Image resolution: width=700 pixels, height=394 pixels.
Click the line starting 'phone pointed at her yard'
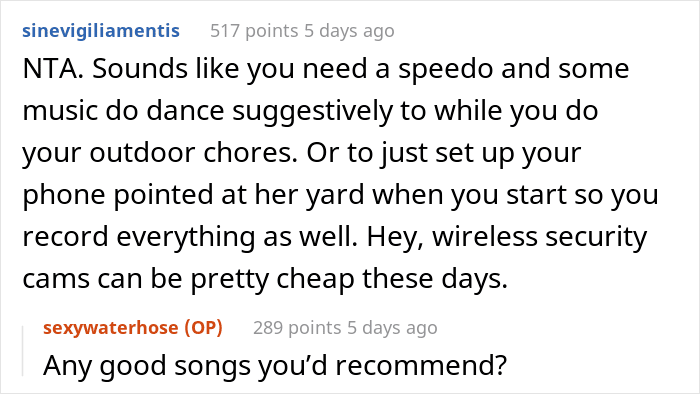[340, 195]
